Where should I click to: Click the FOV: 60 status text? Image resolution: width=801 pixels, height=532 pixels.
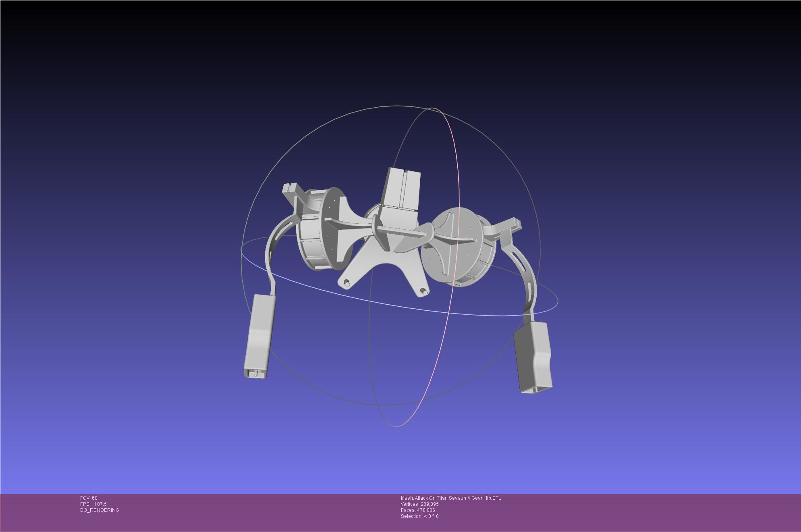point(89,498)
